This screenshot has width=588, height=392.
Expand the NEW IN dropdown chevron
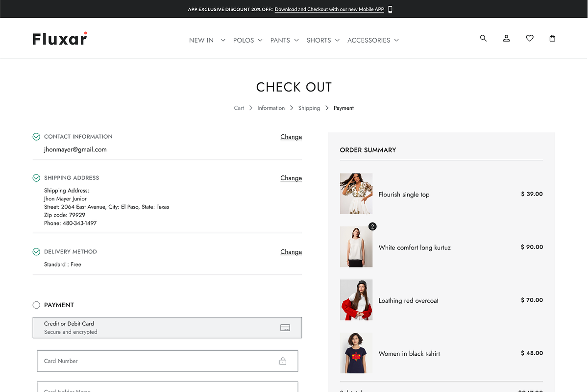coord(223,40)
